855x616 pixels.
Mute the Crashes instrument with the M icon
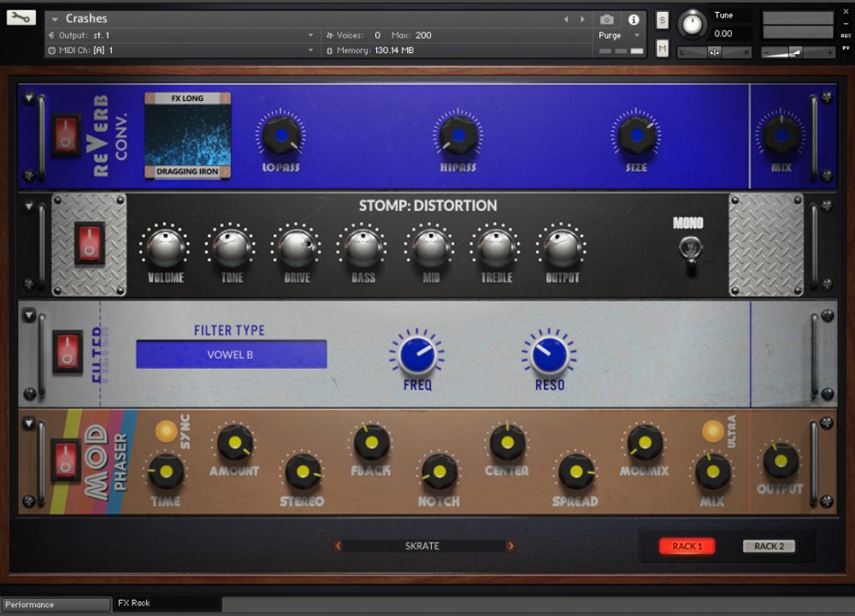pyautogui.click(x=662, y=49)
